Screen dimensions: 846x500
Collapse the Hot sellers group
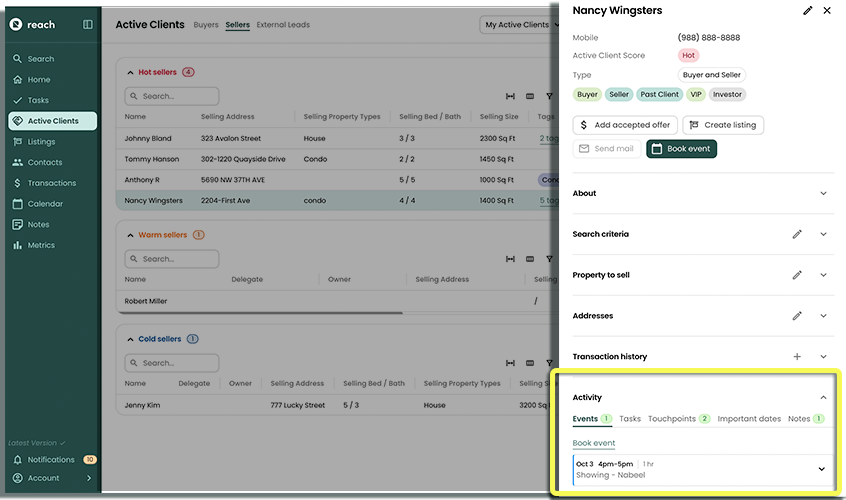point(130,73)
